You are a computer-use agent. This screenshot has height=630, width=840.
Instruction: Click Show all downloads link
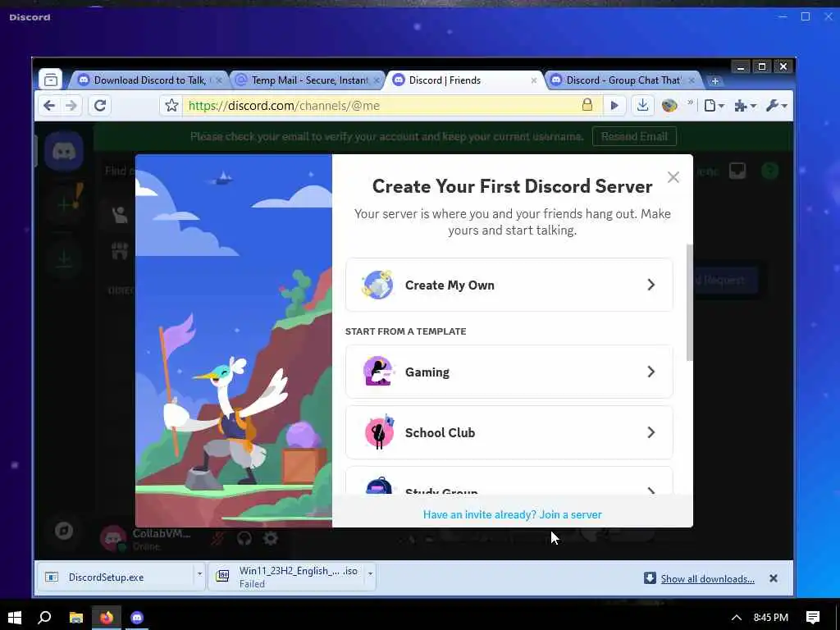pos(707,578)
